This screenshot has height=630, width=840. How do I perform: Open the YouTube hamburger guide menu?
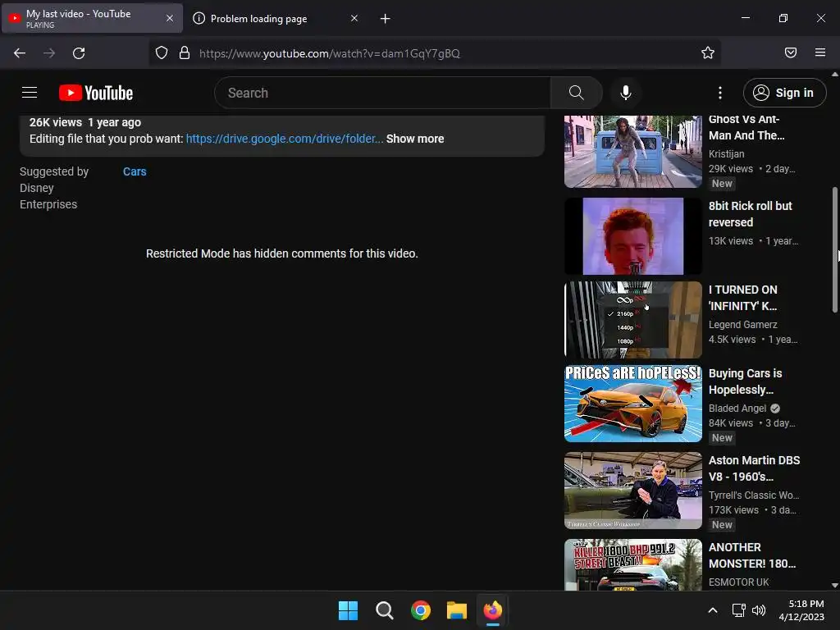[x=30, y=93]
